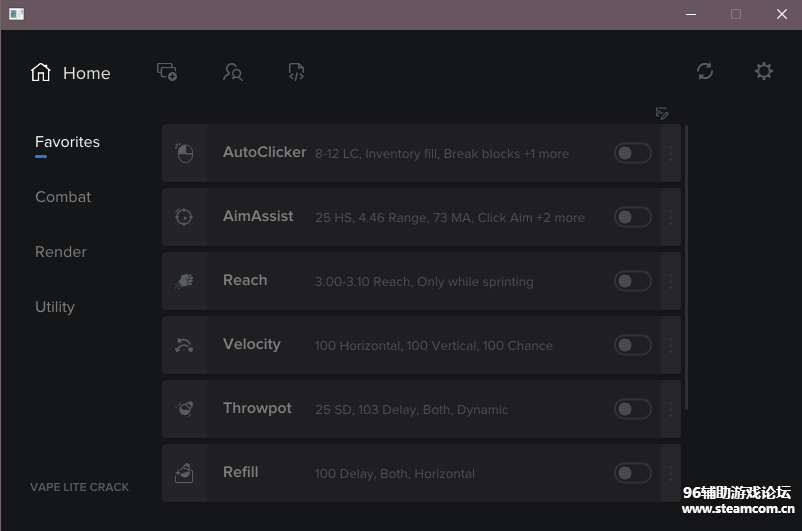Click the Reach hand icon

184,281
